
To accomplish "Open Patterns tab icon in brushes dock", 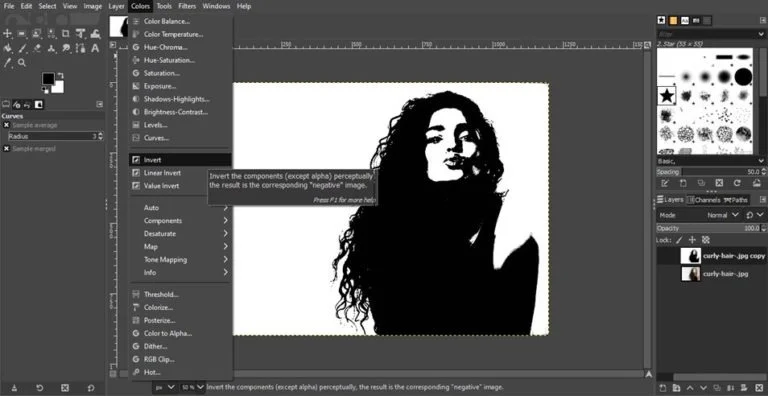I will point(673,20).
